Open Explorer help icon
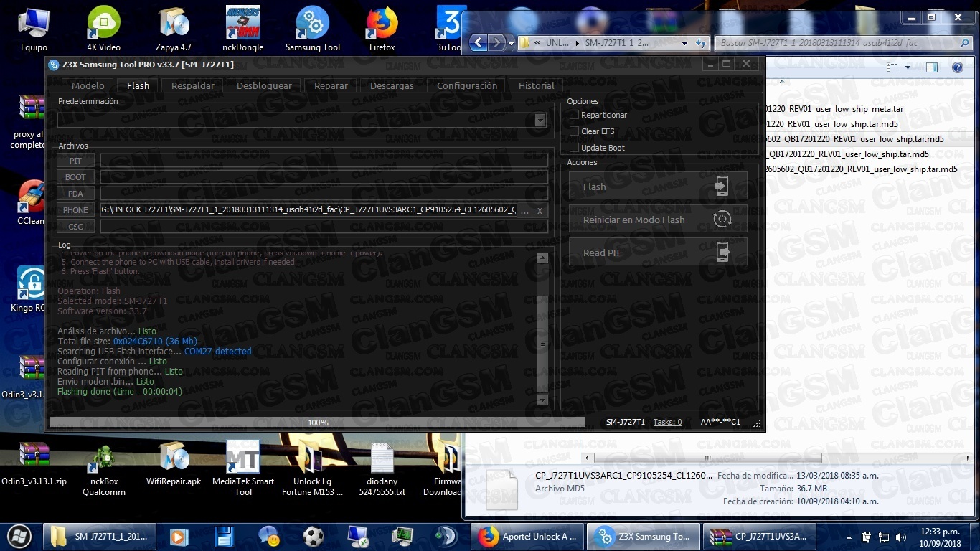The height and width of the screenshot is (551, 980). coord(957,67)
